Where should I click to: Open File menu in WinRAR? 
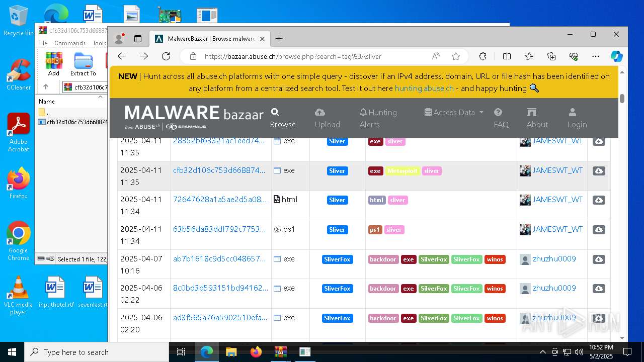click(x=43, y=43)
